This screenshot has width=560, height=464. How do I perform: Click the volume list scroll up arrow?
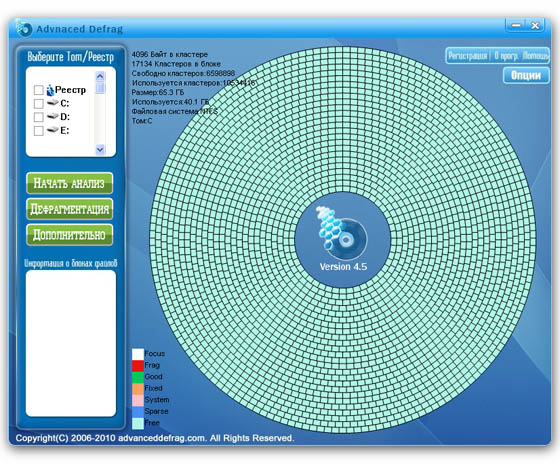[x=100, y=76]
